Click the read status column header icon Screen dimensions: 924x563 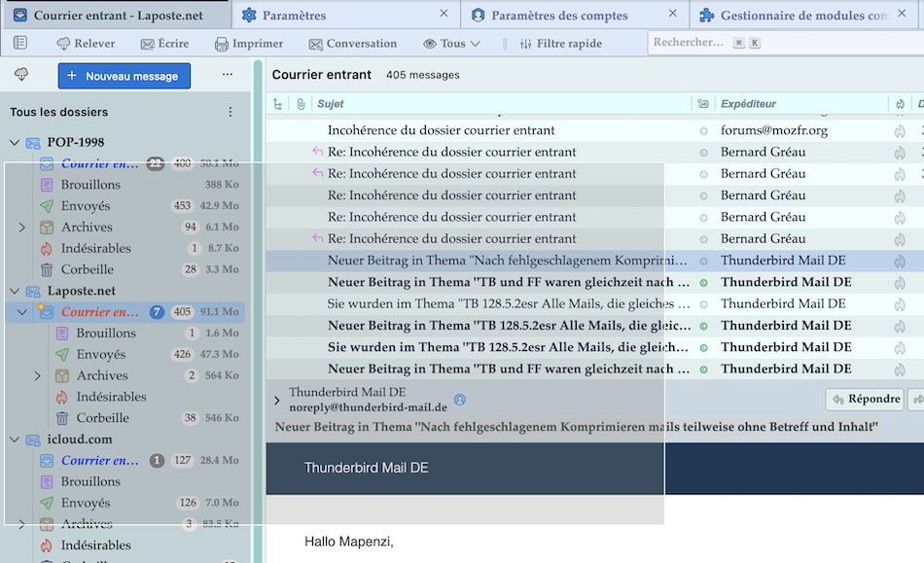tap(703, 104)
